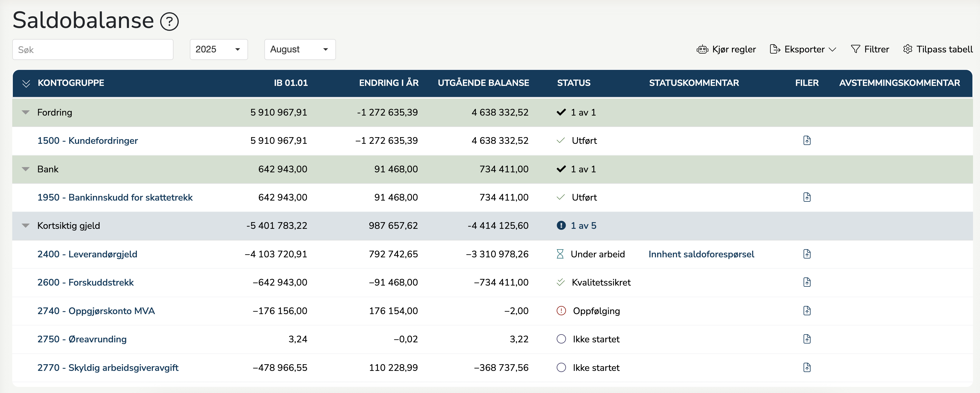Open the Filtrer options

point(870,49)
